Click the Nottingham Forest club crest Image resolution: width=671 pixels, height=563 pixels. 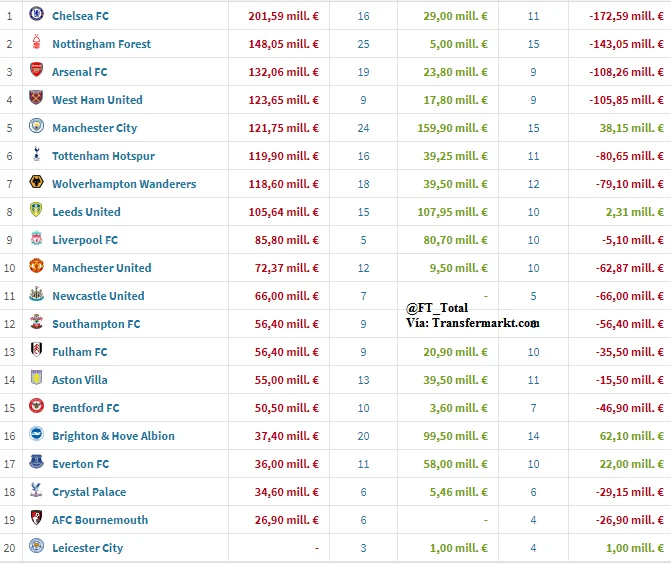point(36,42)
